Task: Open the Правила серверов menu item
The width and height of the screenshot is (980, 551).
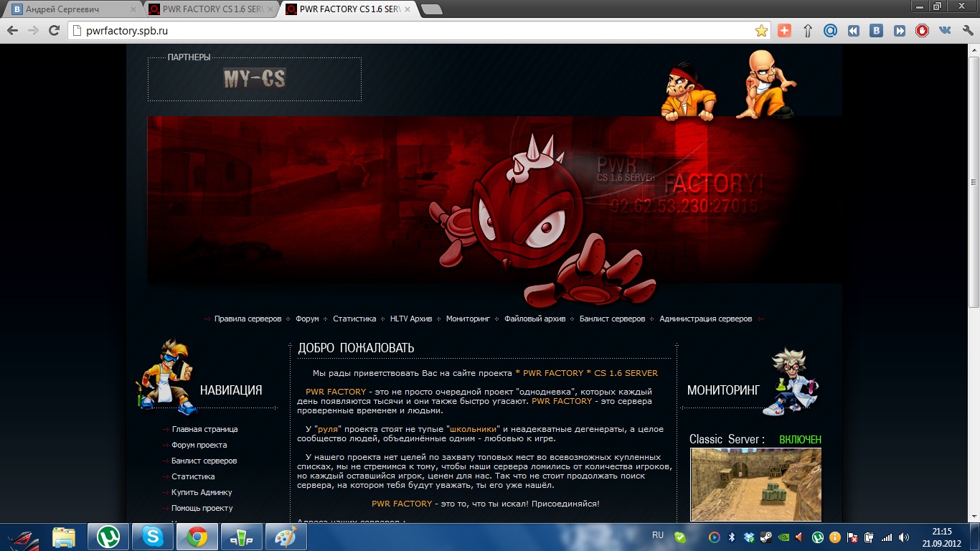Action: (248, 319)
